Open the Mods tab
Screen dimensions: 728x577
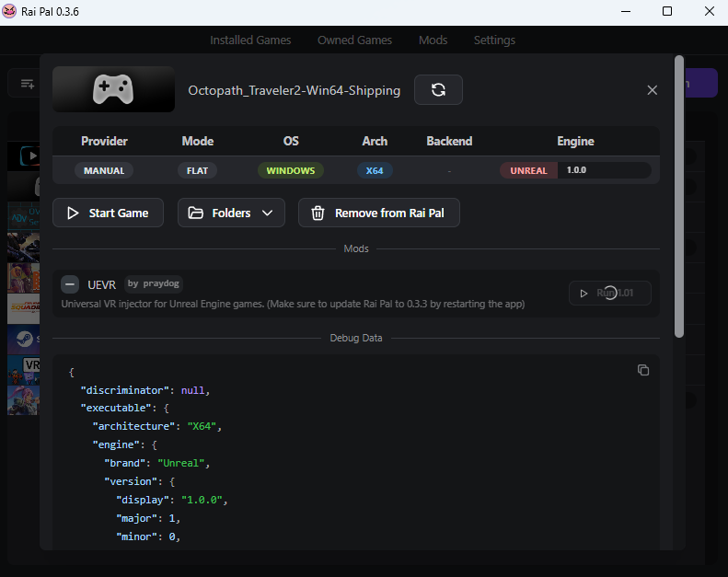(433, 40)
